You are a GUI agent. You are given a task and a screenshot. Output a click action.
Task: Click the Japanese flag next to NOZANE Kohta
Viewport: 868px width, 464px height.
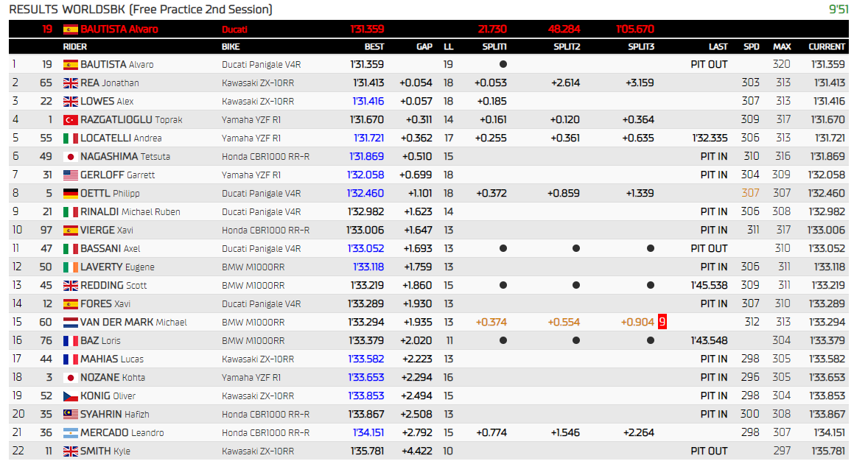click(70, 378)
